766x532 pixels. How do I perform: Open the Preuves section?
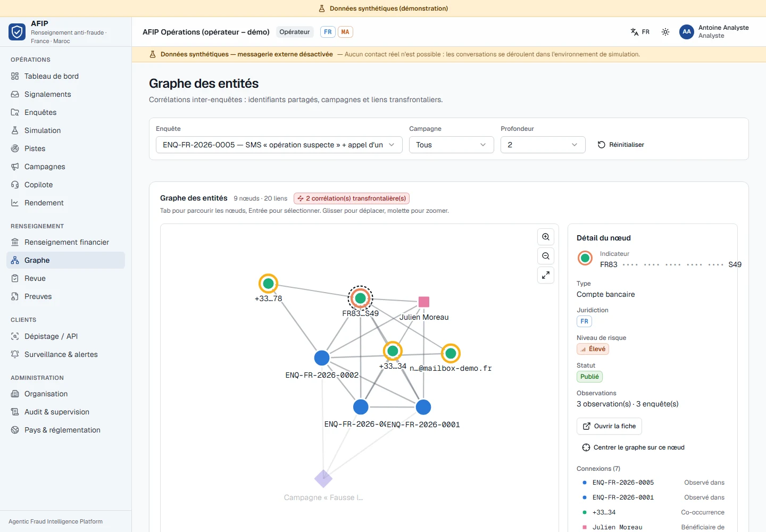tap(66, 296)
